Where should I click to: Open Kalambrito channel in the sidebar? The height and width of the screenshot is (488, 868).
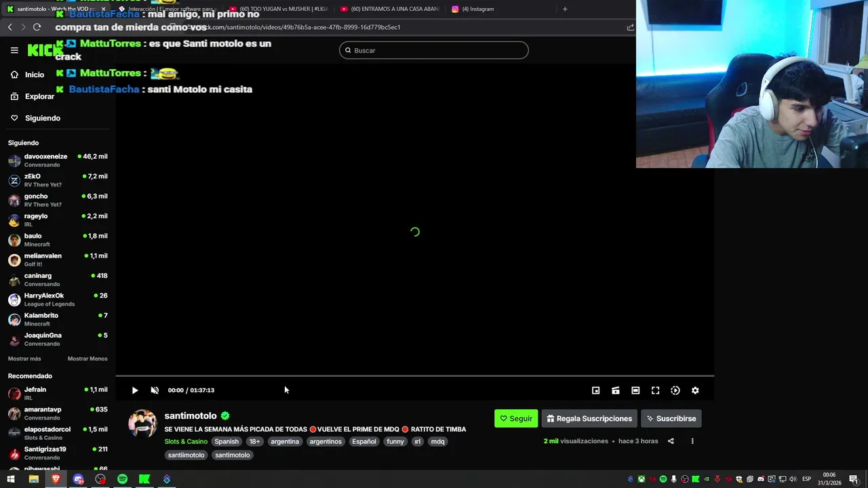click(x=58, y=319)
